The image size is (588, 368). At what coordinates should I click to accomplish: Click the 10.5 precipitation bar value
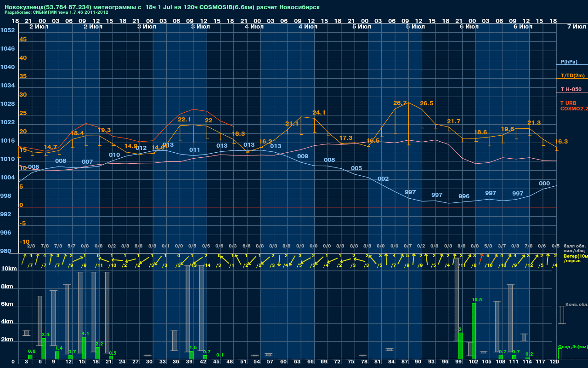[x=477, y=300]
